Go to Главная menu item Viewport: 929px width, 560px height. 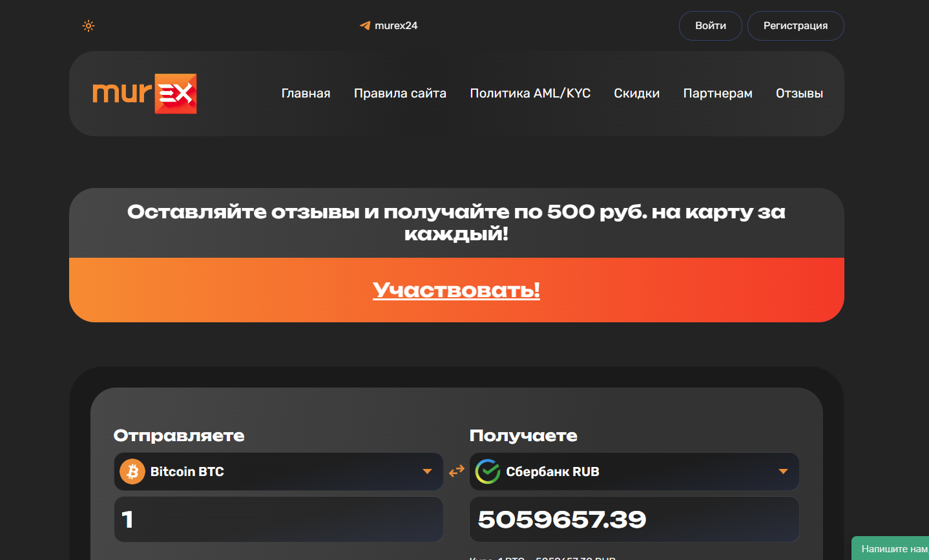point(306,94)
